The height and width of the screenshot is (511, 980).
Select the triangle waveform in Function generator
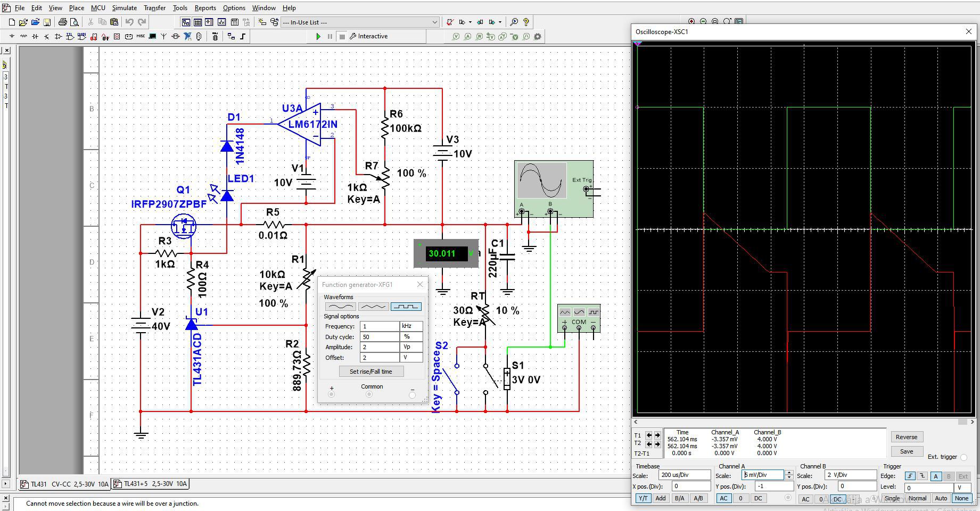tap(373, 307)
